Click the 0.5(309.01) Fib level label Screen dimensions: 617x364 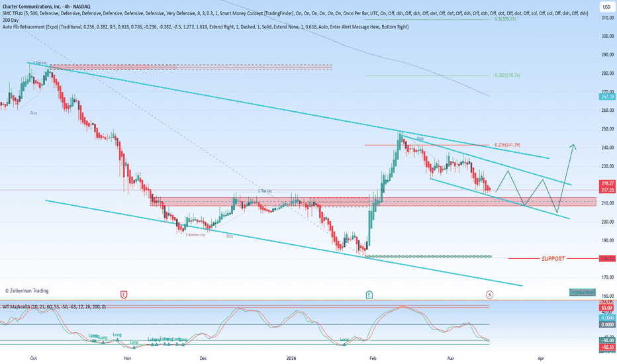(505, 19)
